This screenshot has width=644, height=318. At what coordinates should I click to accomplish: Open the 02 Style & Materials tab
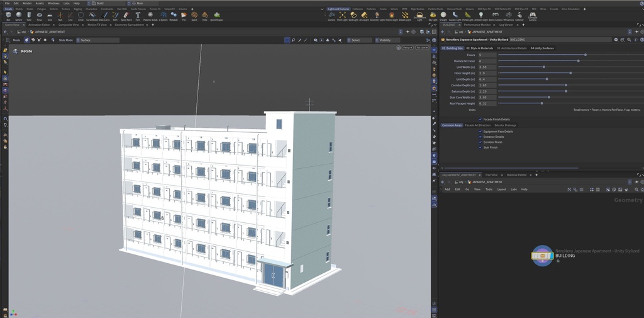(x=480, y=48)
